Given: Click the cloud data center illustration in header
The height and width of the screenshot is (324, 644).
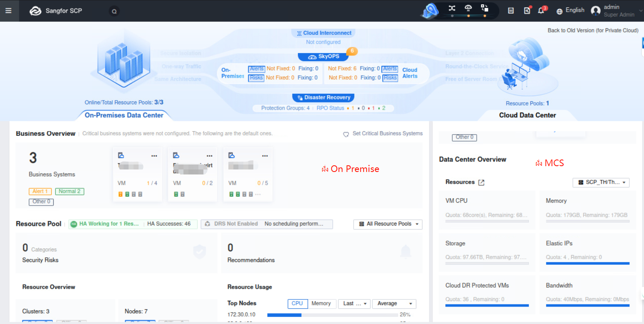Looking at the screenshot, I should point(430,11).
